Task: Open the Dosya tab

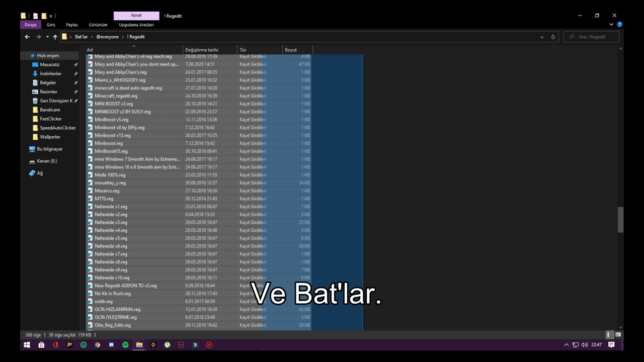Action: click(x=30, y=25)
